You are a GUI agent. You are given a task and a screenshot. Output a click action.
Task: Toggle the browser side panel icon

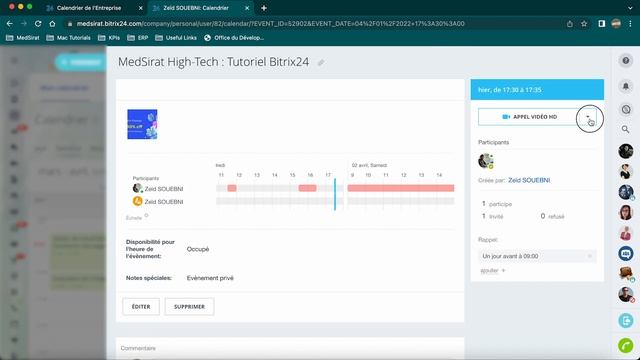[602, 24]
